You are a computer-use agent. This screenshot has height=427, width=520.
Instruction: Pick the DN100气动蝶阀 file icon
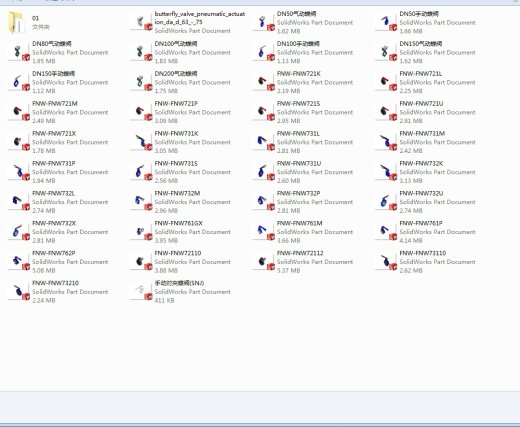142,52
